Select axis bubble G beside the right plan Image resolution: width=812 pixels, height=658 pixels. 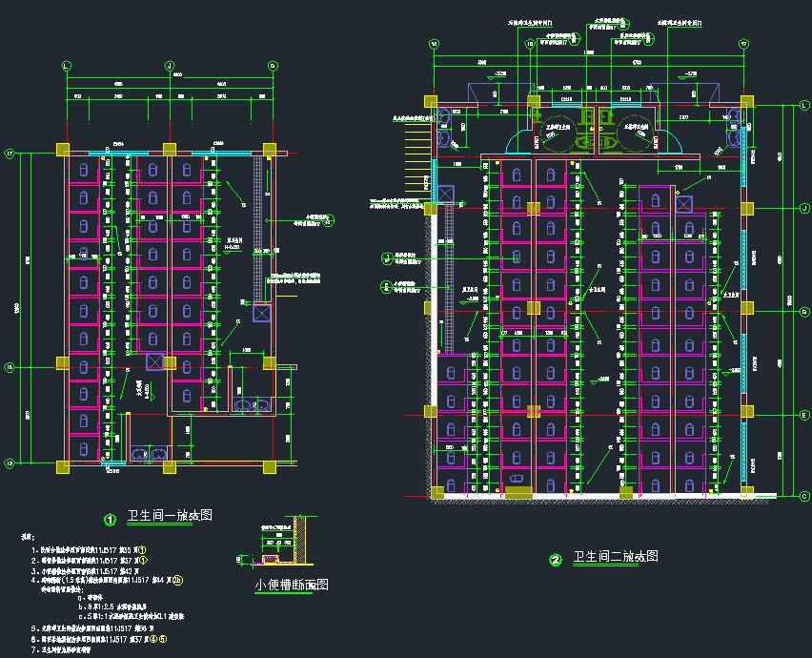804,312
